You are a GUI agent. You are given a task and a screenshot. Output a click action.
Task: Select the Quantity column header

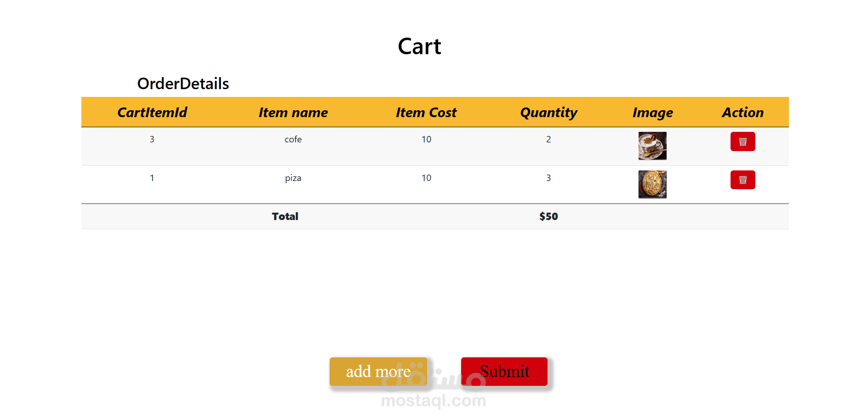click(x=548, y=113)
